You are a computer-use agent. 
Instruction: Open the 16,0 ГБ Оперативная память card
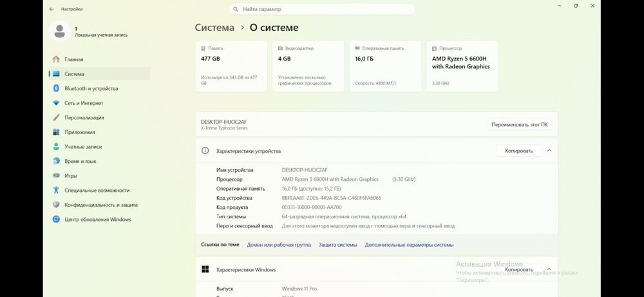[x=385, y=66]
